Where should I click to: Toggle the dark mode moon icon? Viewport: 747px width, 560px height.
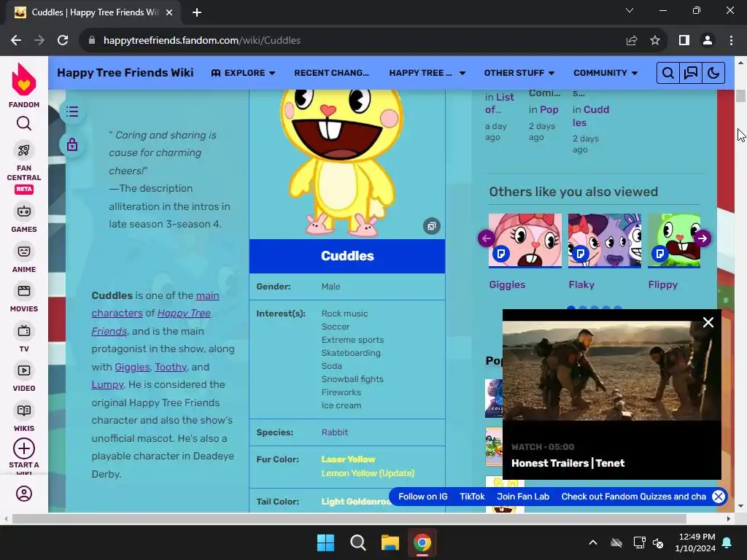click(713, 73)
